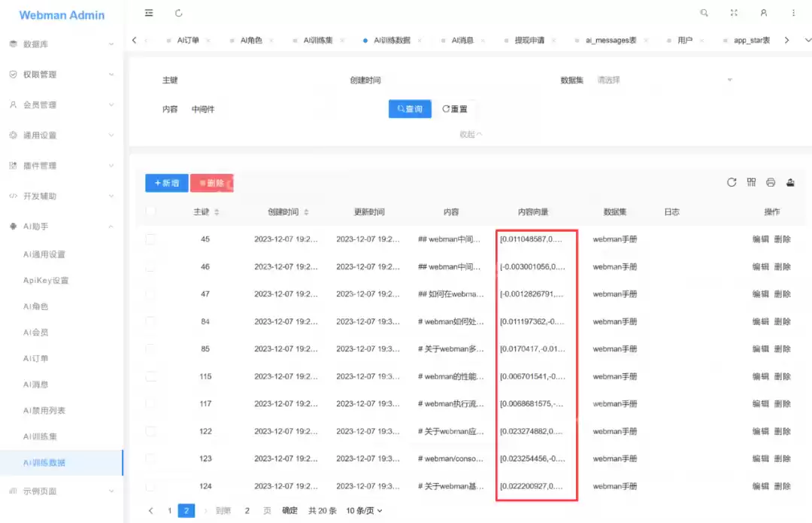Collapse the sidebar with the hamburger icon
The image size is (812, 523).
(x=149, y=13)
